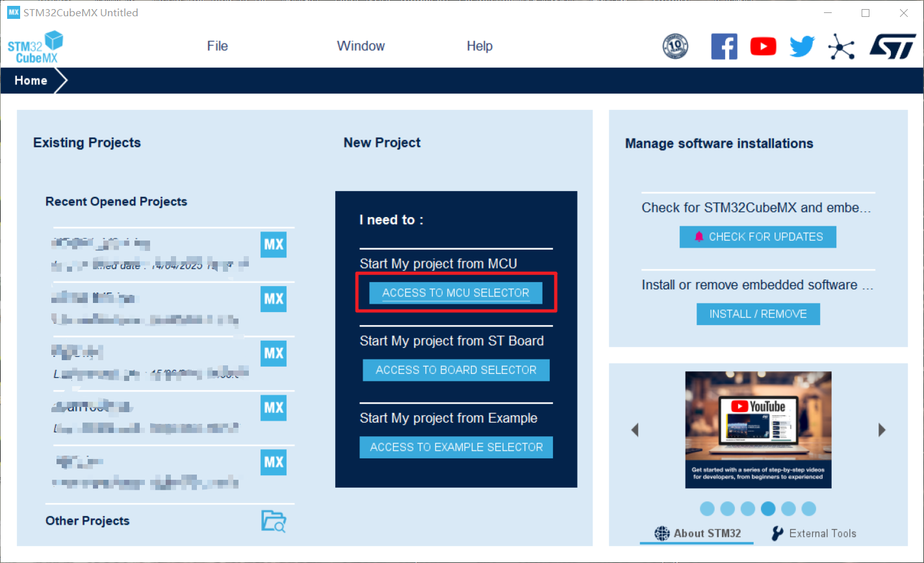The width and height of the screenshot is (924, 563).
Task: Click the STM32CubeMX logo
Action: (36, 47)
